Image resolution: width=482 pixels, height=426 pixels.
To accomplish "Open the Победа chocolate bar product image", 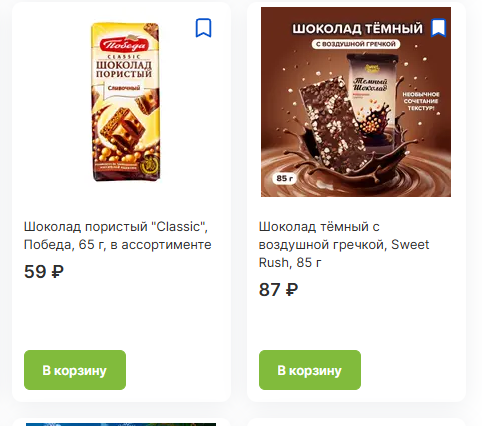I will (125, 102).
